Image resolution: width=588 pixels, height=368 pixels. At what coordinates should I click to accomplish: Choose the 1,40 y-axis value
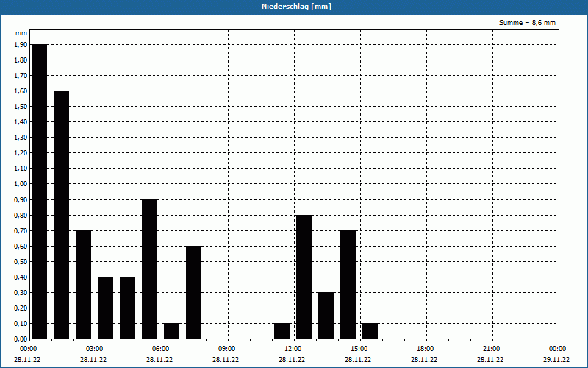pyautogui.click(x=21, y=121)
